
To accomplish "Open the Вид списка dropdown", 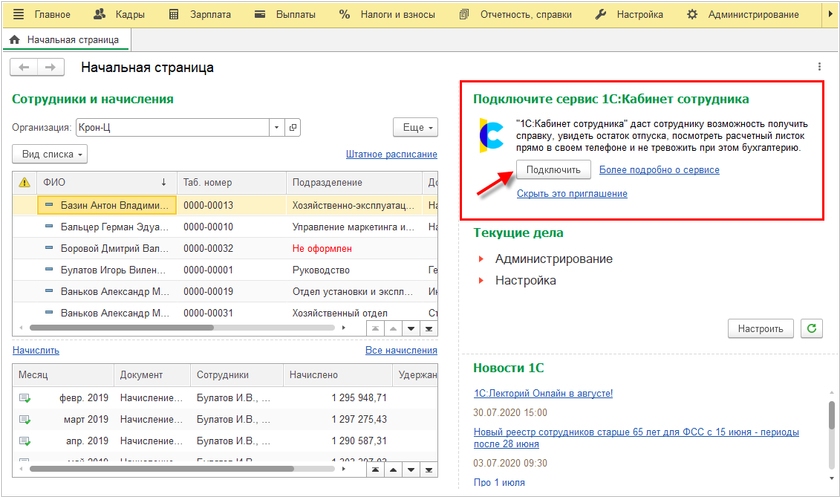I will tap(50, 154).
